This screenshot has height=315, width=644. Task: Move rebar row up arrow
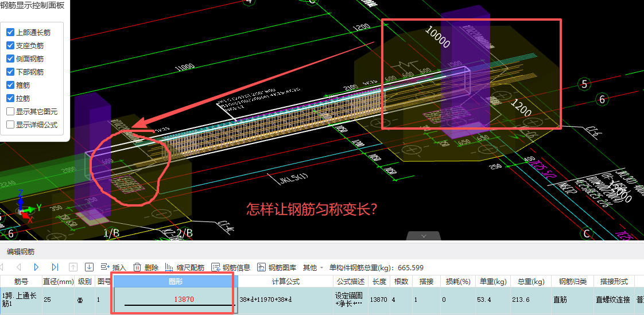73,267
